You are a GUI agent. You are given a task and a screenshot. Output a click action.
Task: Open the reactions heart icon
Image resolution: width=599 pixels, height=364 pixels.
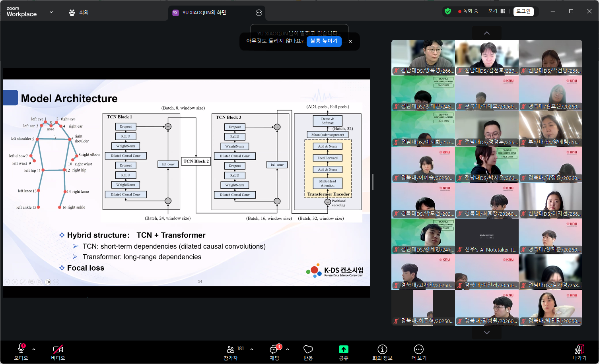pyautogui.click(x=308, y=350)
